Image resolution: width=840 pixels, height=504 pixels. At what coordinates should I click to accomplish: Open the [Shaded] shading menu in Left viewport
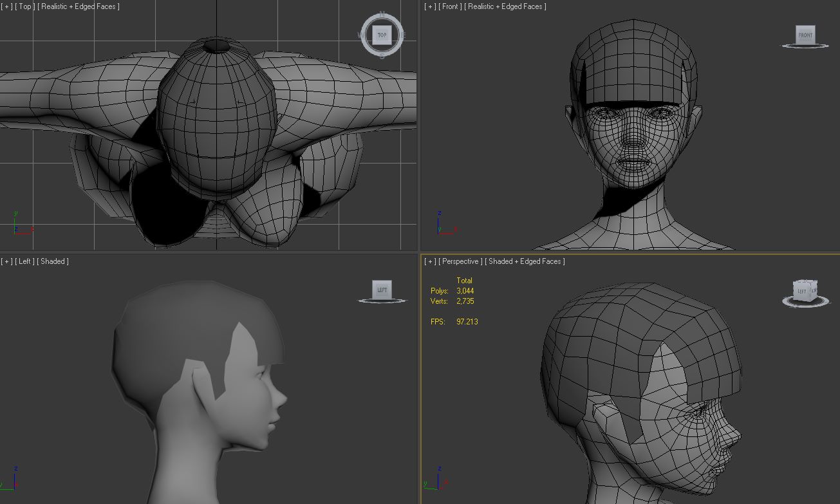(53, 261)
